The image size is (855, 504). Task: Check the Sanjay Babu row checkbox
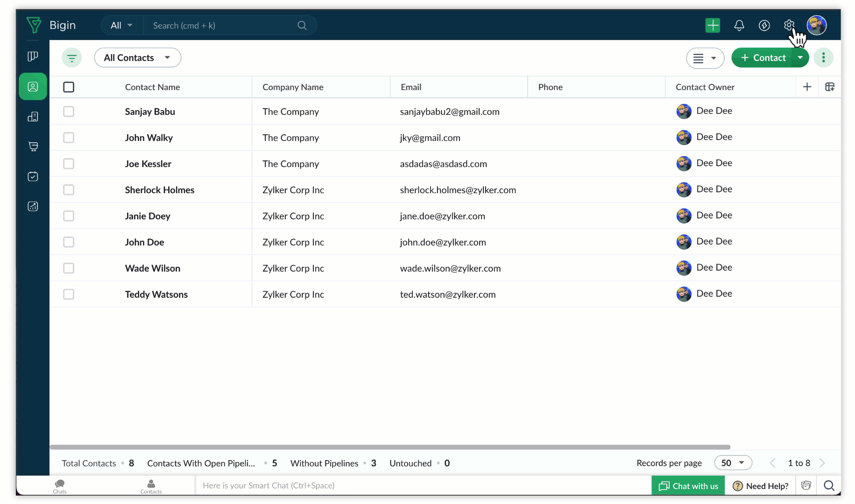coord(69,112)
